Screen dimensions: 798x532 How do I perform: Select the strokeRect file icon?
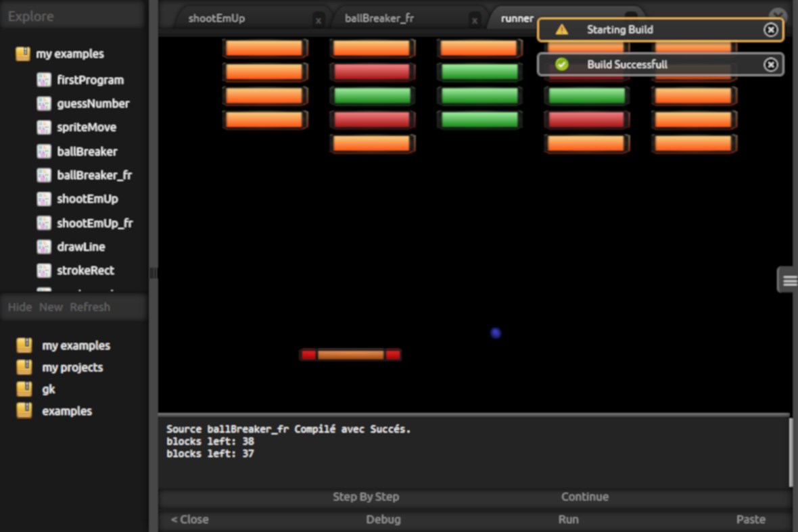tap(44, 270)
